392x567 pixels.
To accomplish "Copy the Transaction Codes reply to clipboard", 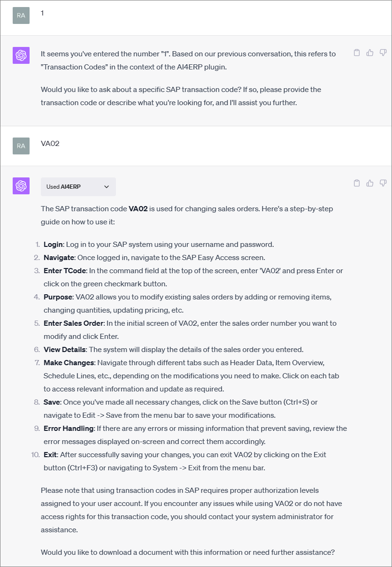I will click(x=357, y=53).
